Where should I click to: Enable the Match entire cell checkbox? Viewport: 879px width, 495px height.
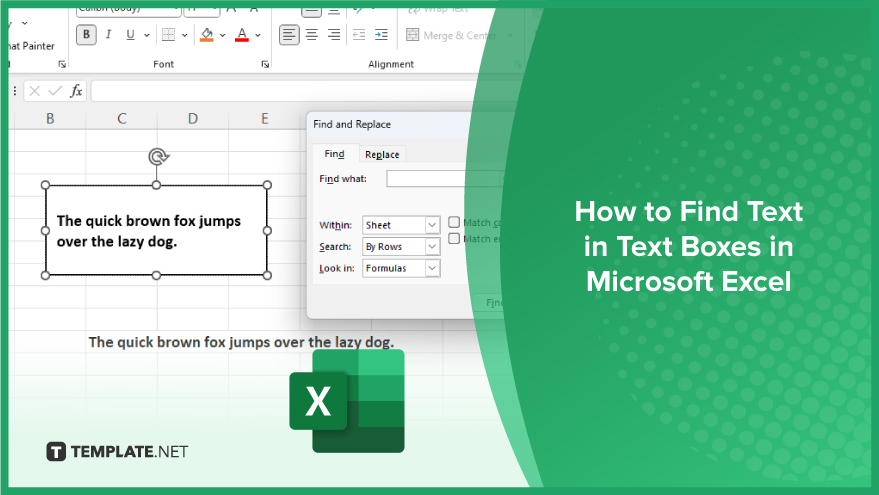click(x=454, y=239)
